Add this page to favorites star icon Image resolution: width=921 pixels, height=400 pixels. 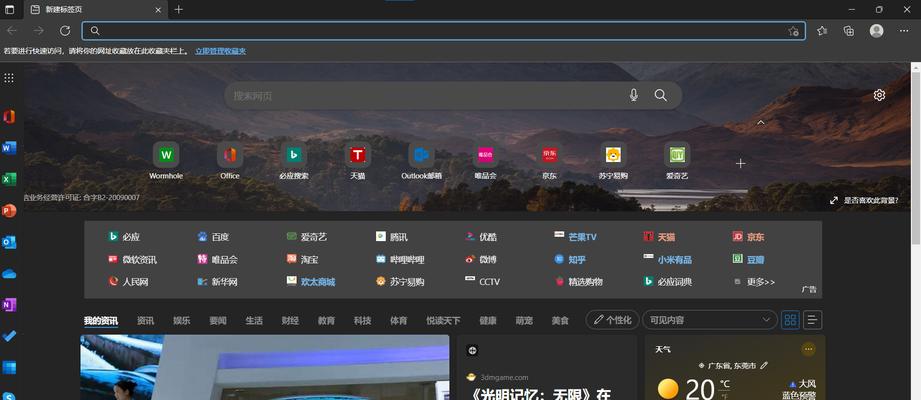[794, 31]
